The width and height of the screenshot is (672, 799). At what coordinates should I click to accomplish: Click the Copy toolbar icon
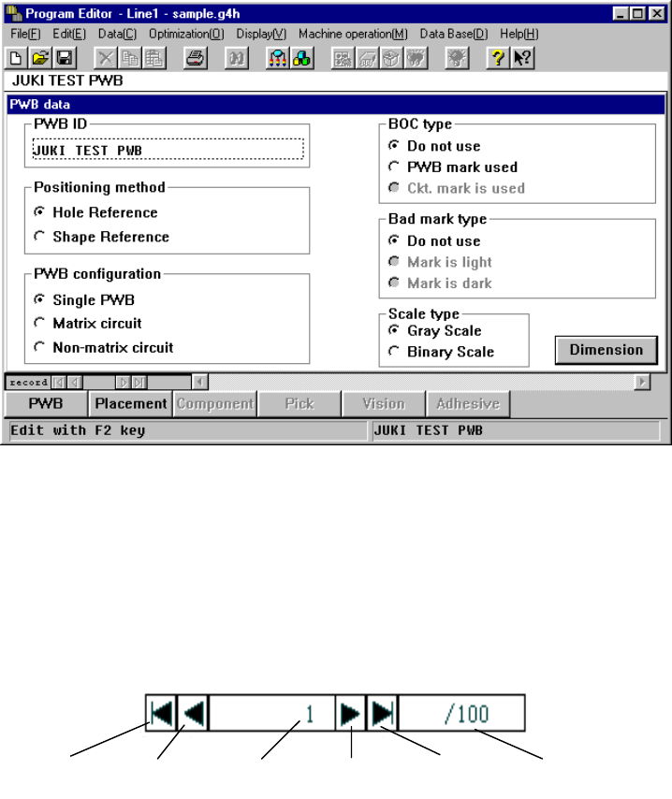[130, 58]
